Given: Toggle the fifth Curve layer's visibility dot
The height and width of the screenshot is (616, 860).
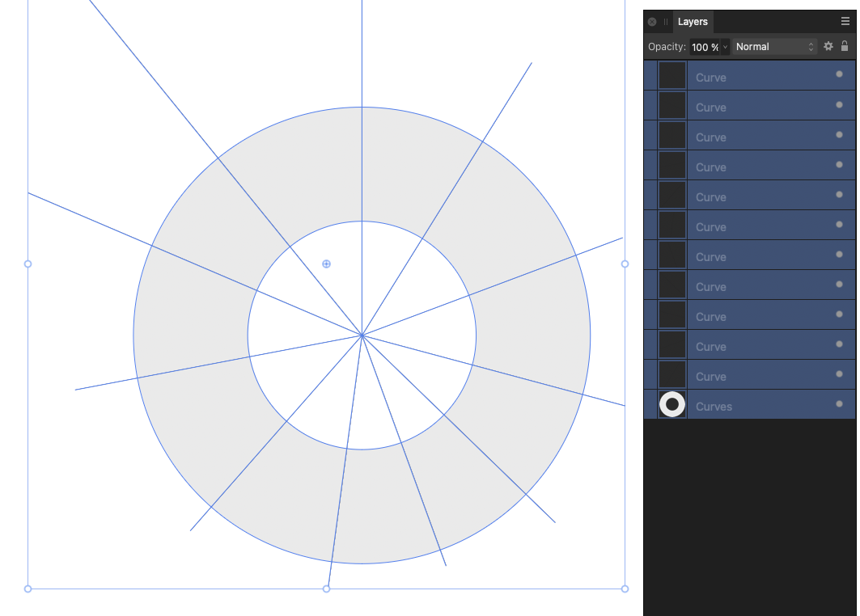Looking at the screenshot, I should (x=839, y=194).
